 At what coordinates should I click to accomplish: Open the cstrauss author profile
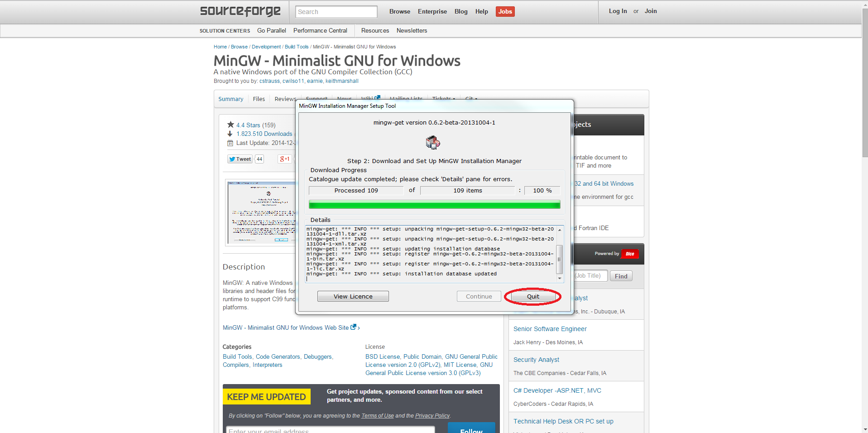coord(269,81)
